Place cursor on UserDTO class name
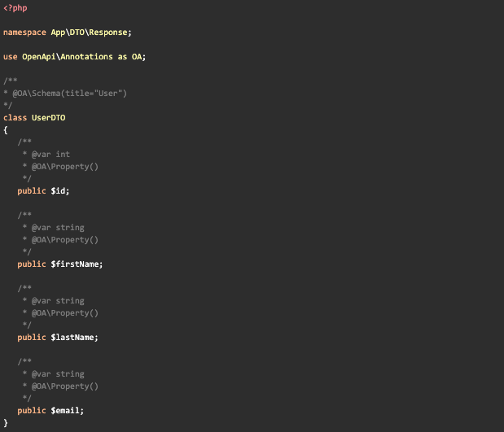504x432 pixels. [48, 117]
